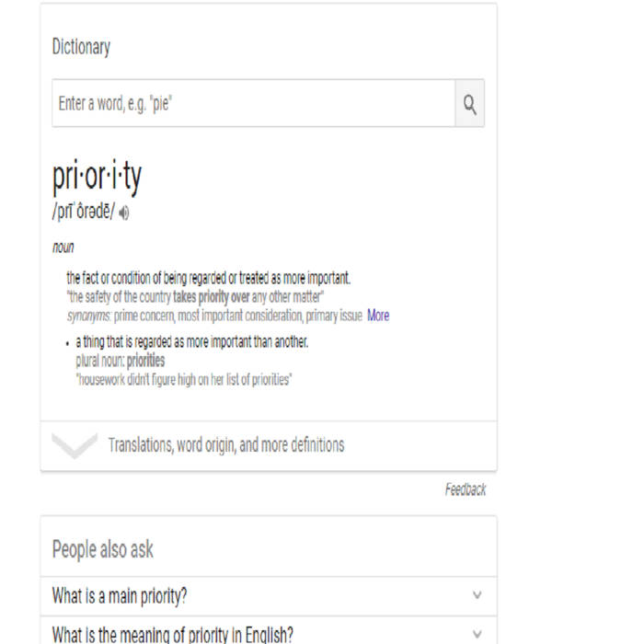Click chevron beside 'meaning of priority in English'
644x644 pixels.
click(477, 634)
